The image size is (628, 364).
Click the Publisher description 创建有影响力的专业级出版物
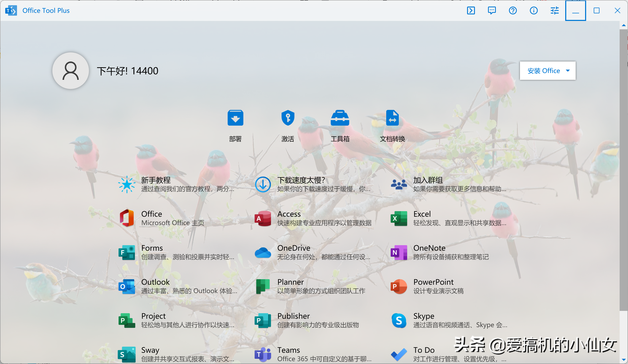coord(318,325)
